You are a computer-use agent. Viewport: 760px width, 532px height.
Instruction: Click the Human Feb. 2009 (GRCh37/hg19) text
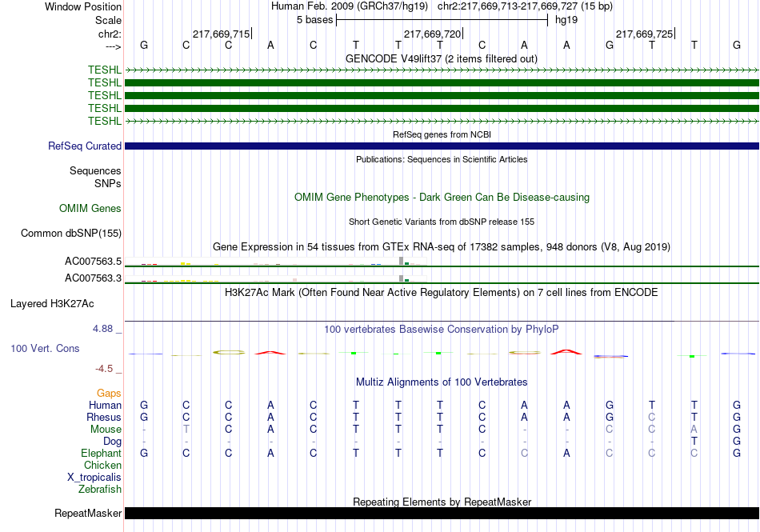350,6
